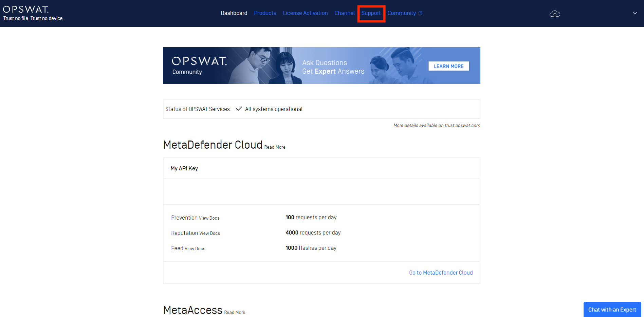Follow the Go to MetaDefender Cloud link
This screenshot has width=644, height=317.
(441, 273)
